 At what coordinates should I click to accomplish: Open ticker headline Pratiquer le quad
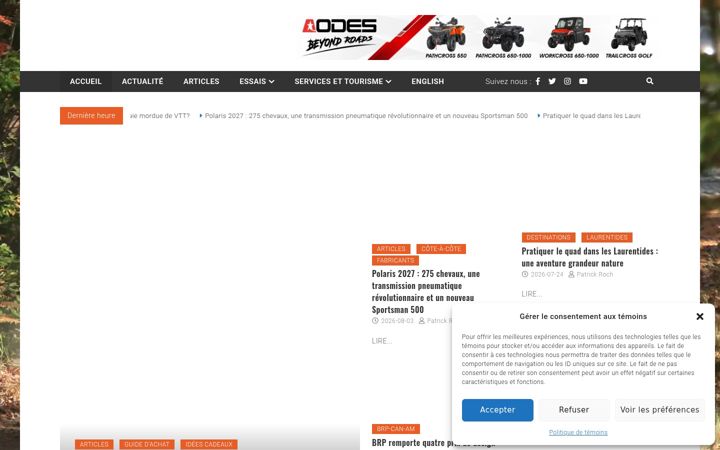pos(591,116)
